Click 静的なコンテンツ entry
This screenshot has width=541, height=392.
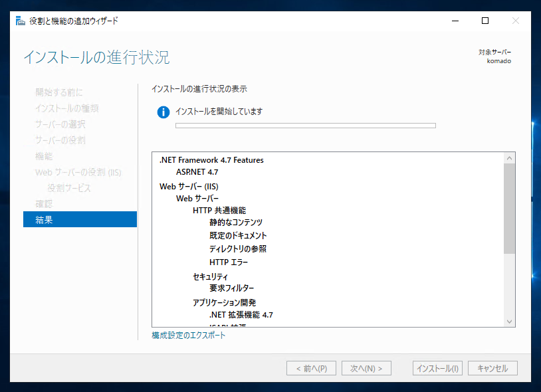point(236,223)
